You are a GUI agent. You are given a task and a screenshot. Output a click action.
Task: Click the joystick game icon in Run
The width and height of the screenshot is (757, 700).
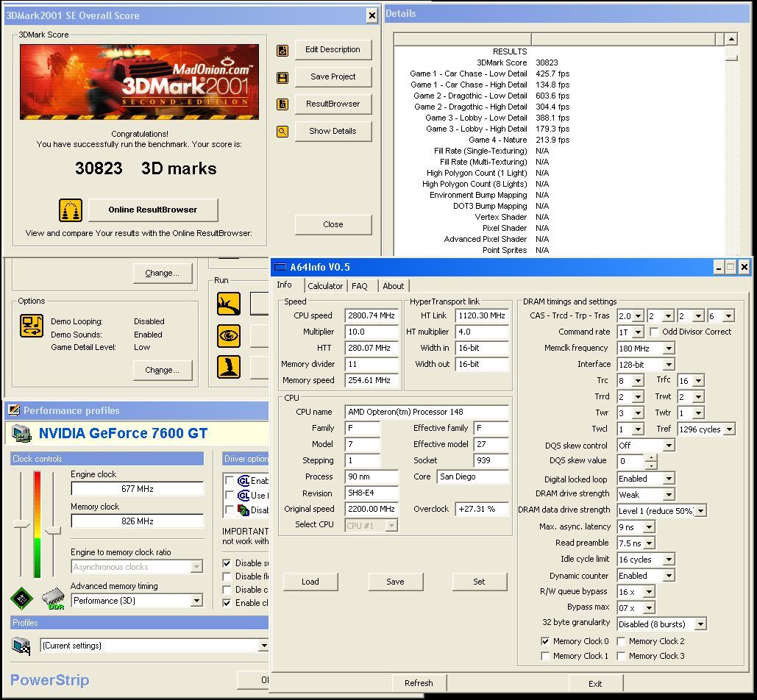[229, 367]
